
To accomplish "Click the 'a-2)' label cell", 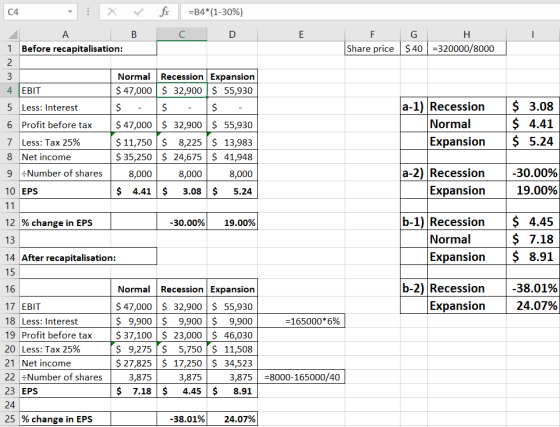I will [414, 173].
